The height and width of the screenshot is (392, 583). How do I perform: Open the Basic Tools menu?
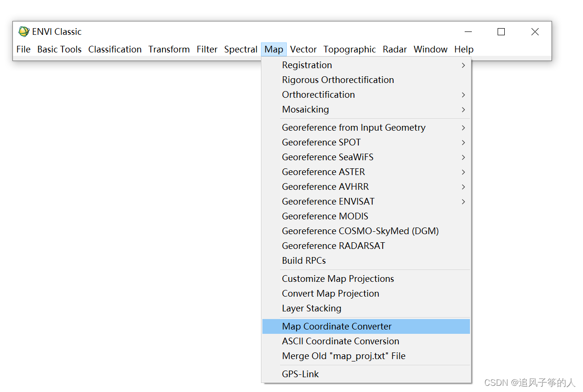pos(59,49)
